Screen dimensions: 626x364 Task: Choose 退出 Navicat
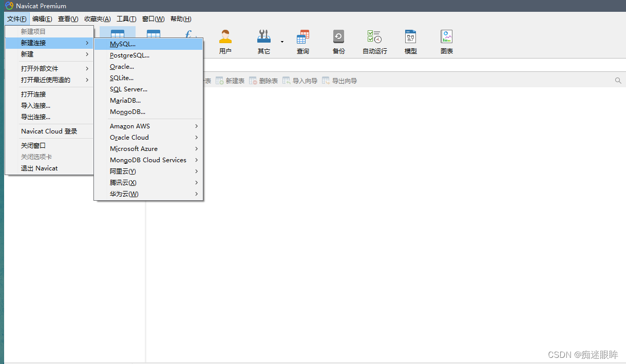(49, 168)
